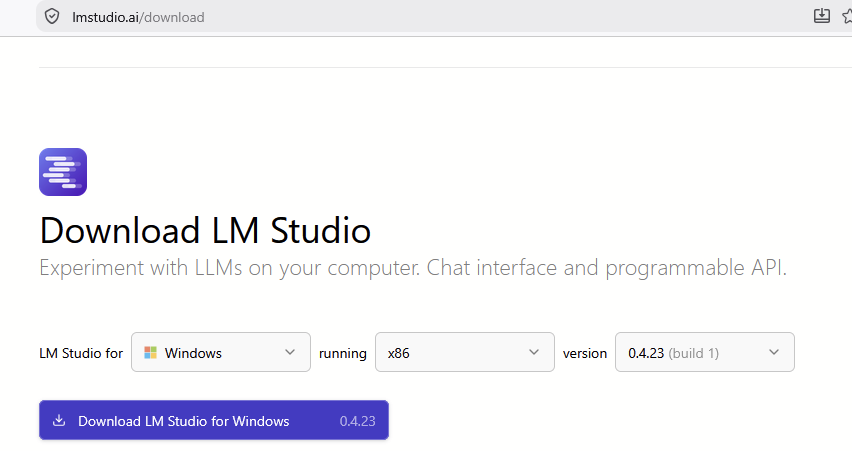852x451 pixels.
Task: Open the Windows operating system dropdown
Action: 221,352
